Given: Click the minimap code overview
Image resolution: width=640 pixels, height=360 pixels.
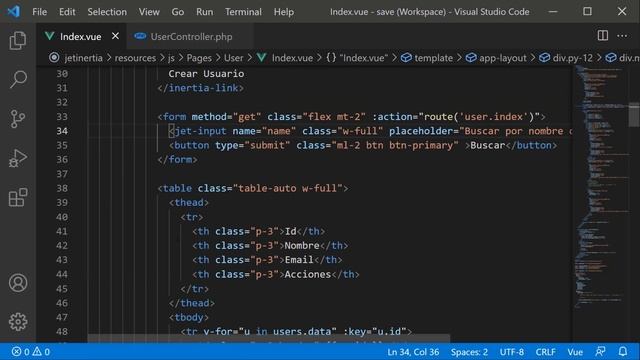Looking at the screenshot, I should pos(600,188).
